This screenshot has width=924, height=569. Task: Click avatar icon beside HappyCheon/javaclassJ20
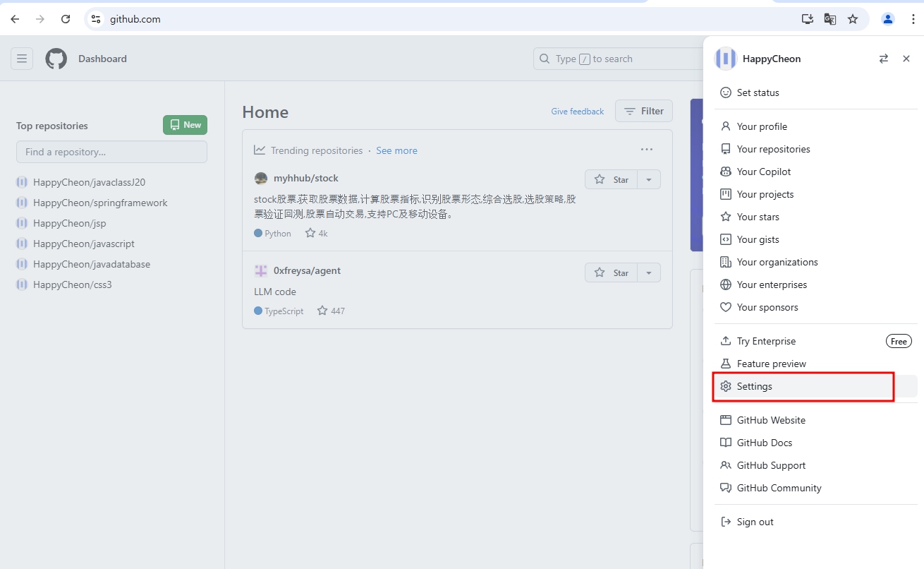[x=22, y=182]
